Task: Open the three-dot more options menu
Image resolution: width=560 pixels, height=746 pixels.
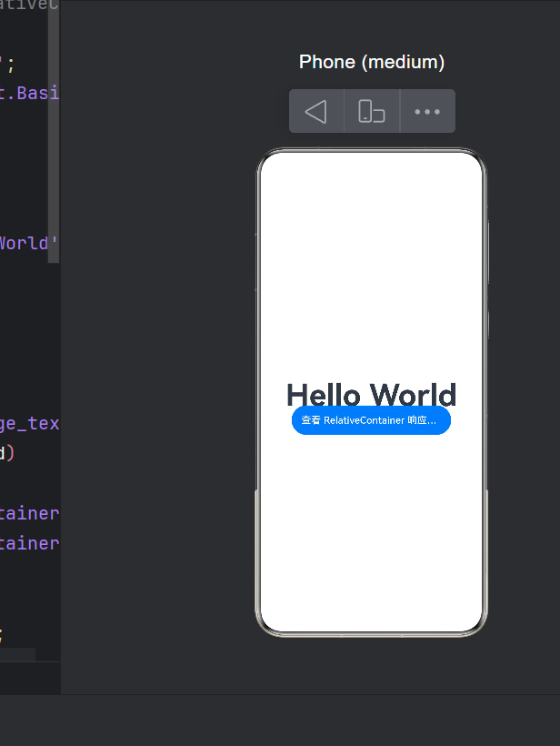Action: tap(427, 111)
